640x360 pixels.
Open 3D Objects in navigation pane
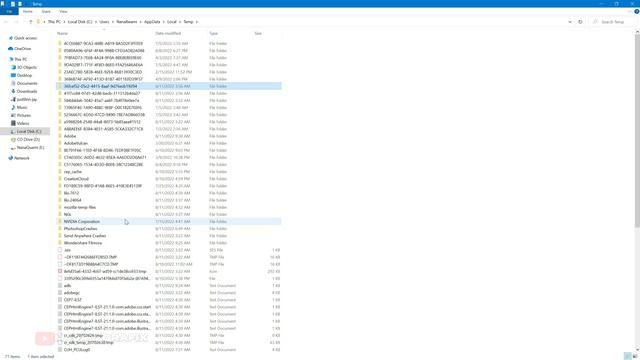coord(27,67)
